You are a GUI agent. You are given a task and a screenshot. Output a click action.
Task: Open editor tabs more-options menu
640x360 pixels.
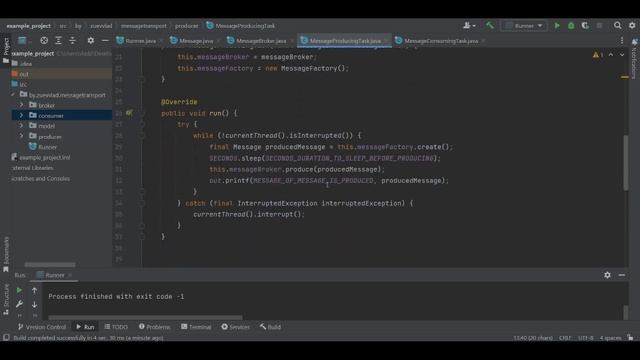pyautogui.click(x=622, y=40)
